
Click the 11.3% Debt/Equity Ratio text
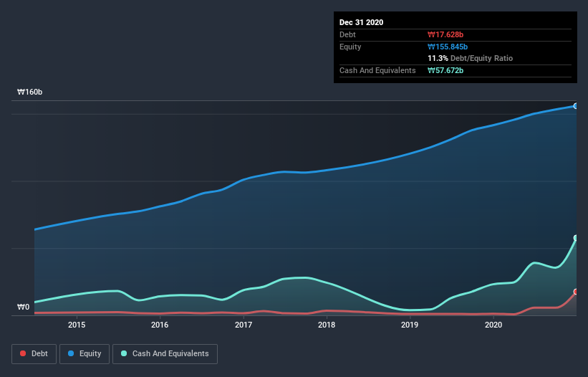tap(471, 58)
